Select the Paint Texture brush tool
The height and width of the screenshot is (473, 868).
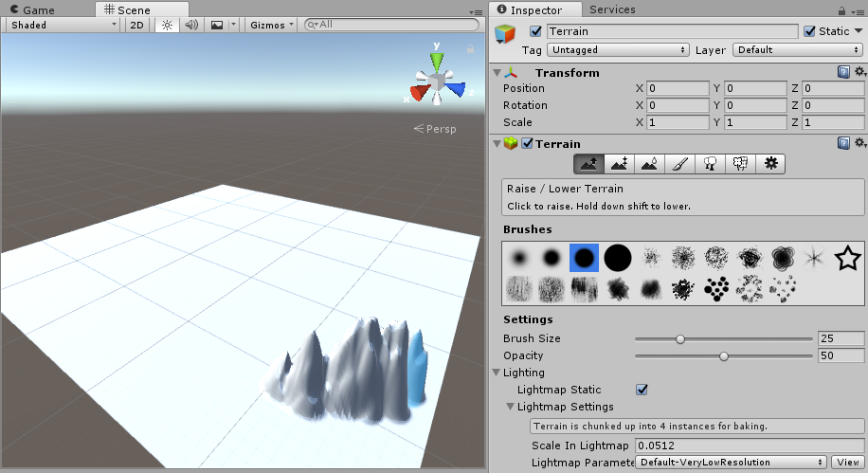click(678, 164)
